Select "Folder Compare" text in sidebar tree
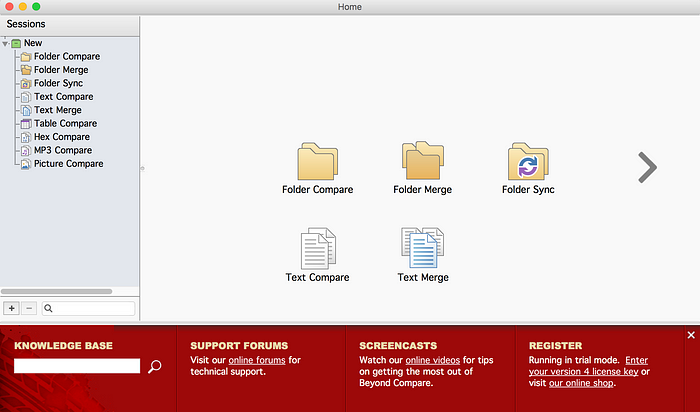This screenshot has height=412, width=700. click(67, 57)
